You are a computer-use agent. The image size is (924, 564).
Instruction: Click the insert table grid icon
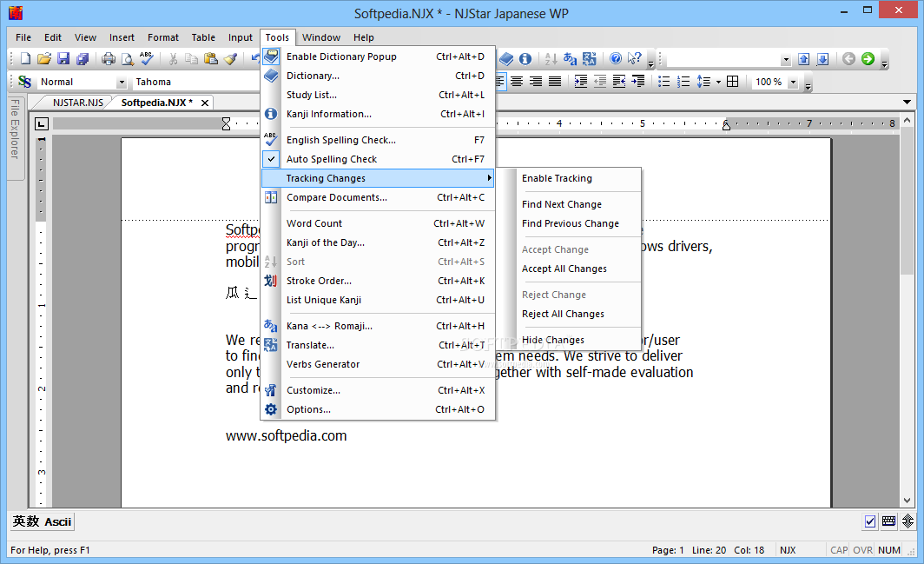coord(732,82)
